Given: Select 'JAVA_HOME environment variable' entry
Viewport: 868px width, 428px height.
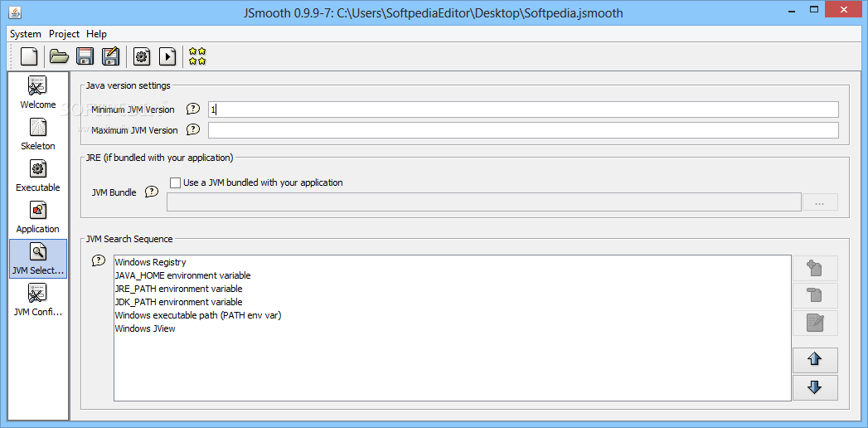Looking at the screenshot, I should [x=182, y=275].
